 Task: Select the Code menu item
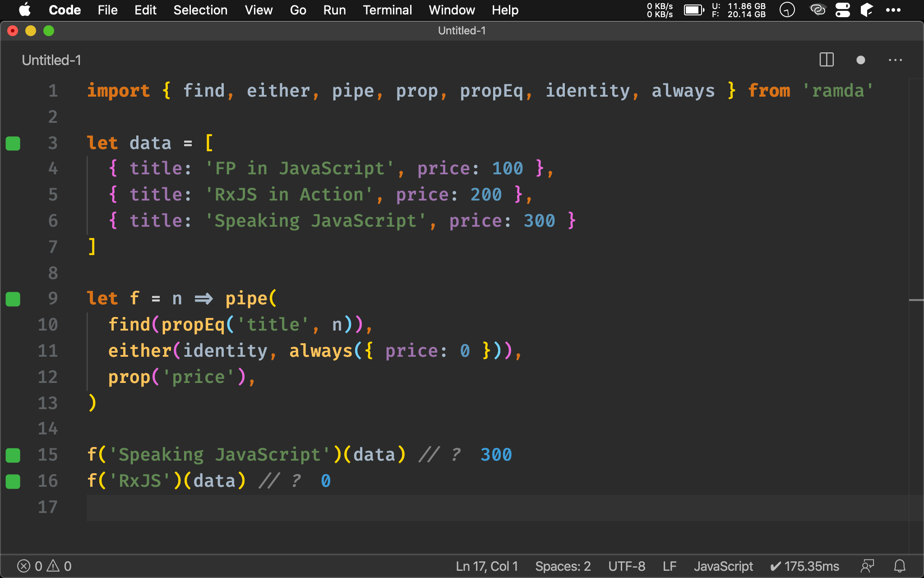click(64, 10)
